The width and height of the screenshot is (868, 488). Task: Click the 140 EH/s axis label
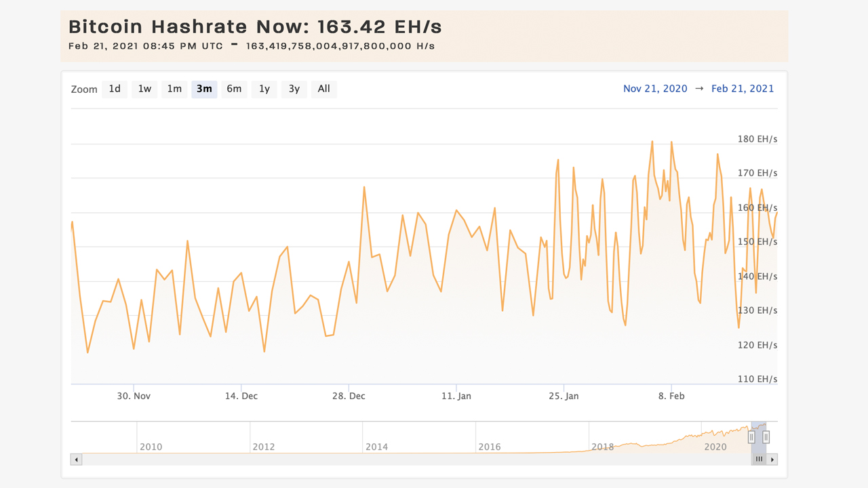pos(757,276)
